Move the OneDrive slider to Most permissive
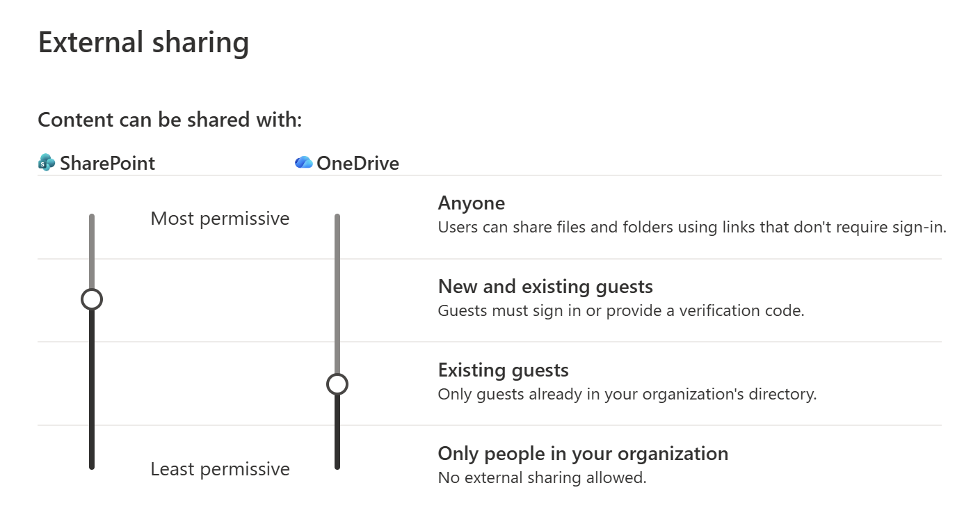 click(x=338, y=217)
